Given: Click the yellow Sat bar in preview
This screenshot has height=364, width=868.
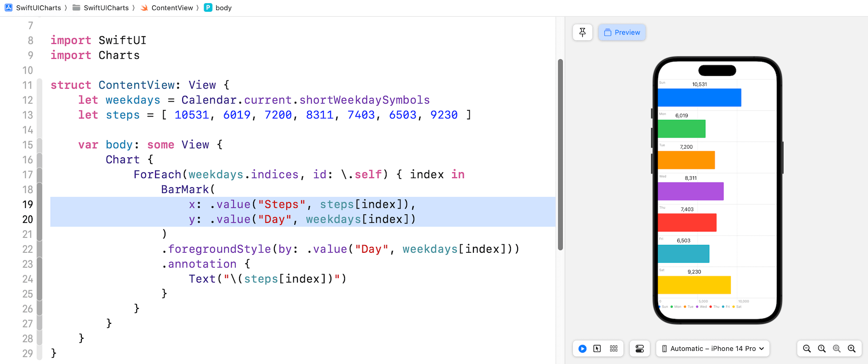Looking at the screenshot, I should pos(694,285).
